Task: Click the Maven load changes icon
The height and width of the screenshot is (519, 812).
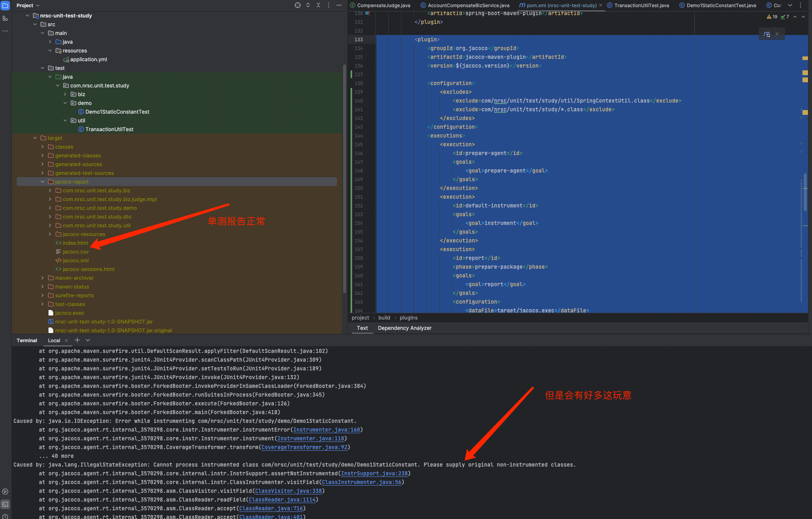Action: [x=767, y=34]
